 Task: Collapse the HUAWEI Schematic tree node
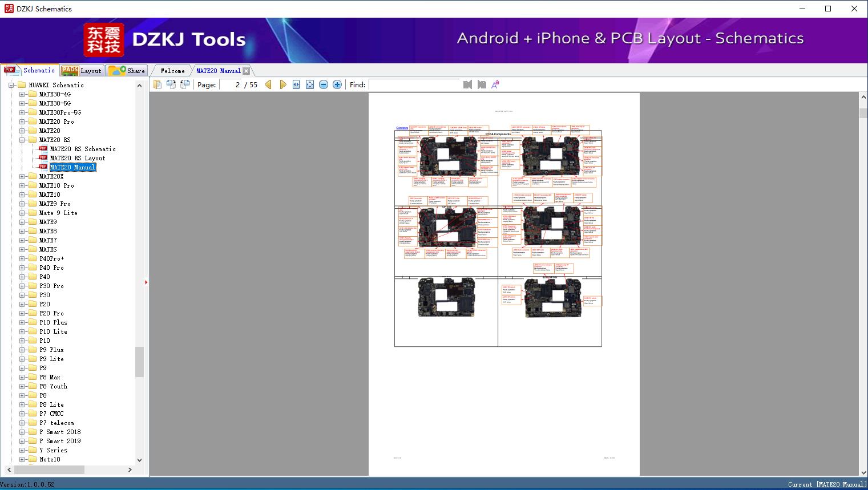pyautogui.click(x=11, y=85)
